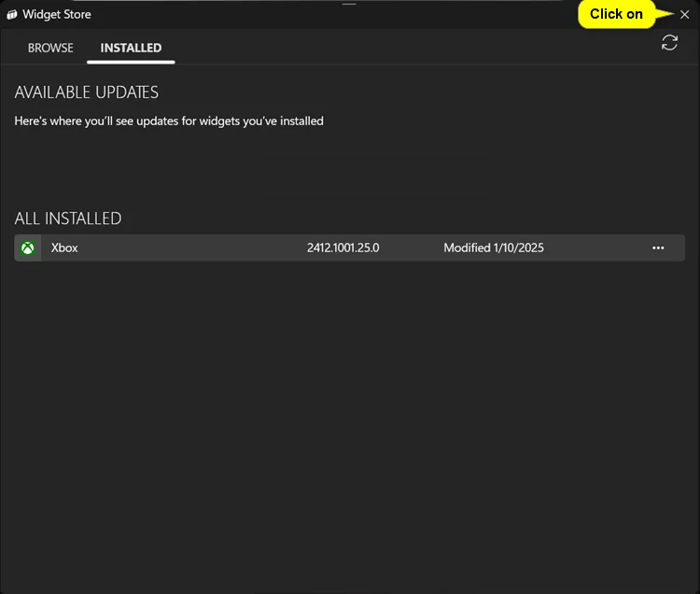The width and height of the screenshot is (700, 594).
Task: Select the INSTALLED tab
Action: pos(131,48)
